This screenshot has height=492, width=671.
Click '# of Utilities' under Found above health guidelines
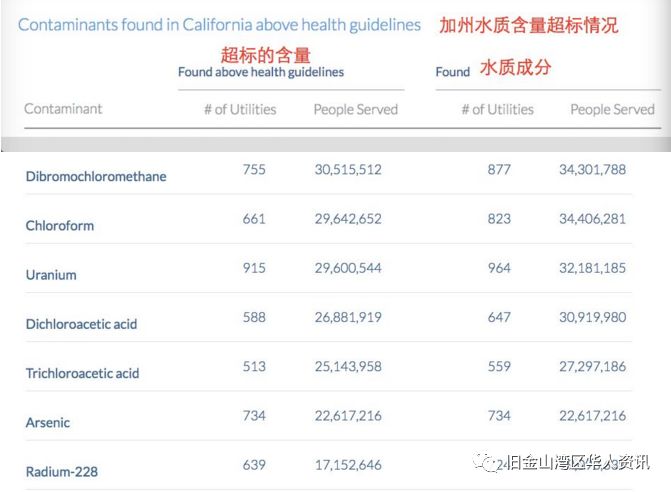pos(240,109)
